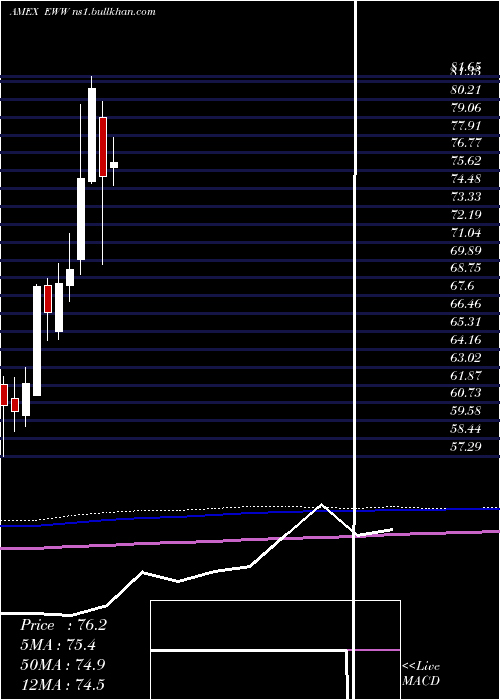The height and width of the screenshot is (700, 500).
Task: Click the 5MA : 75.4 readout
Action: pos(58,645)
